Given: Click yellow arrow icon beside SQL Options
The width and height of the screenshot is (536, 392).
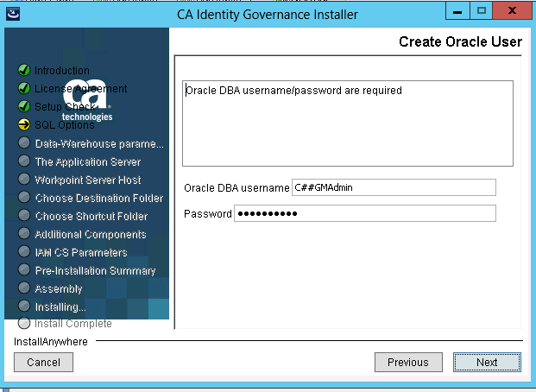Looking at the screenshot, I should [x=24, y=124].
